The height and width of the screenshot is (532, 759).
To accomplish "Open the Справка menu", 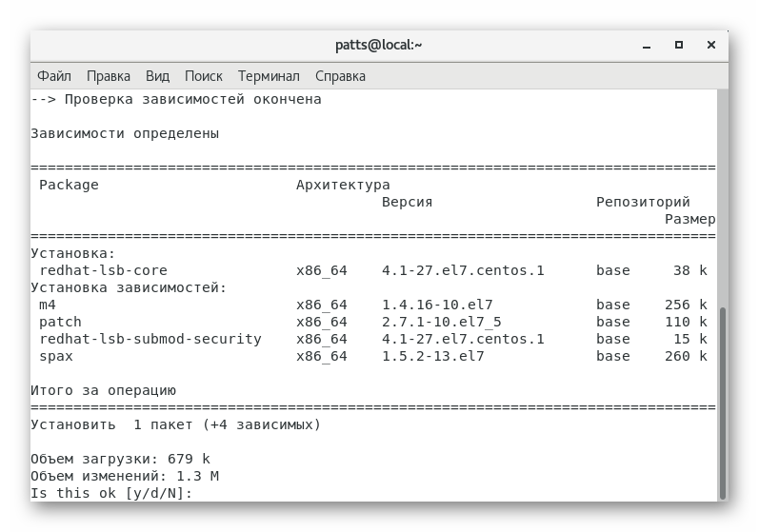I will pos(340,76).
